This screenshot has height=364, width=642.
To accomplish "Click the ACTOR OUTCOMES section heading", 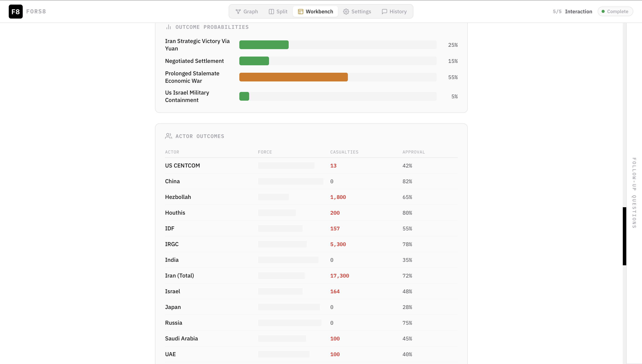I will pyautogui.click(x=200, y=136).
